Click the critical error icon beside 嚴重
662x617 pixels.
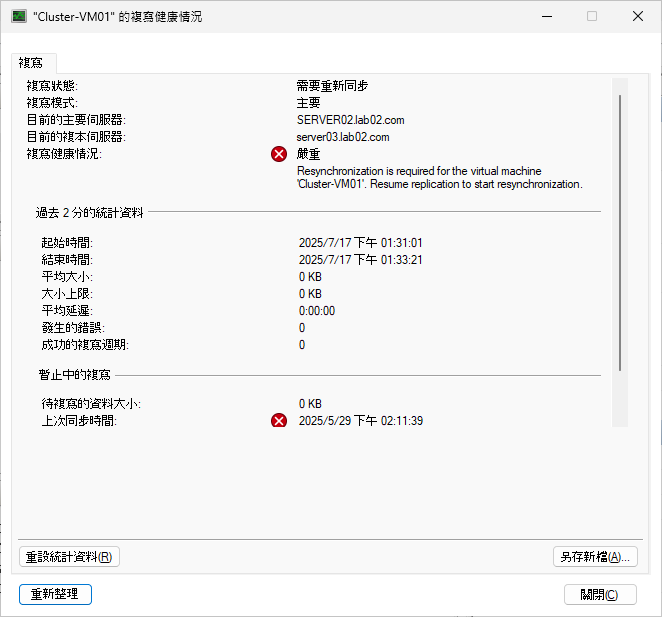279,154
